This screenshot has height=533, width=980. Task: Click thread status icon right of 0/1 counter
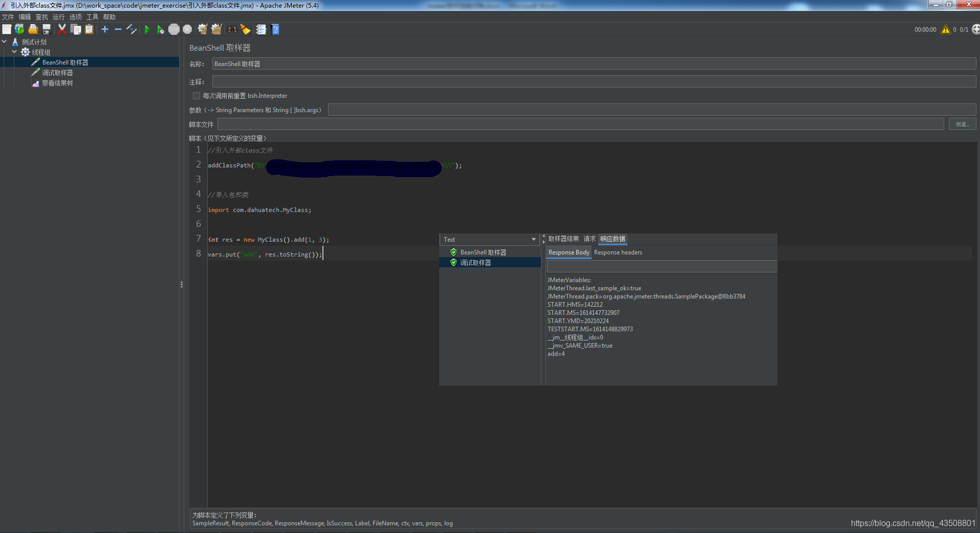(976, 29)
